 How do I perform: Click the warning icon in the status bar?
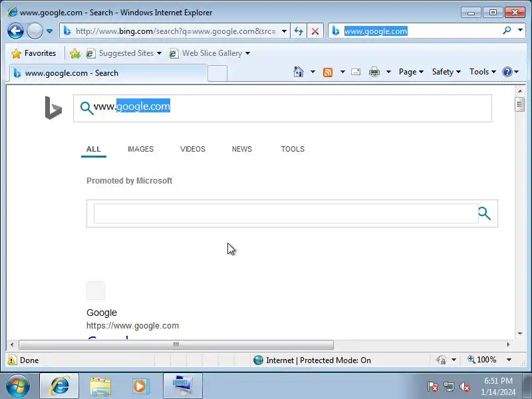coord(12,360)
